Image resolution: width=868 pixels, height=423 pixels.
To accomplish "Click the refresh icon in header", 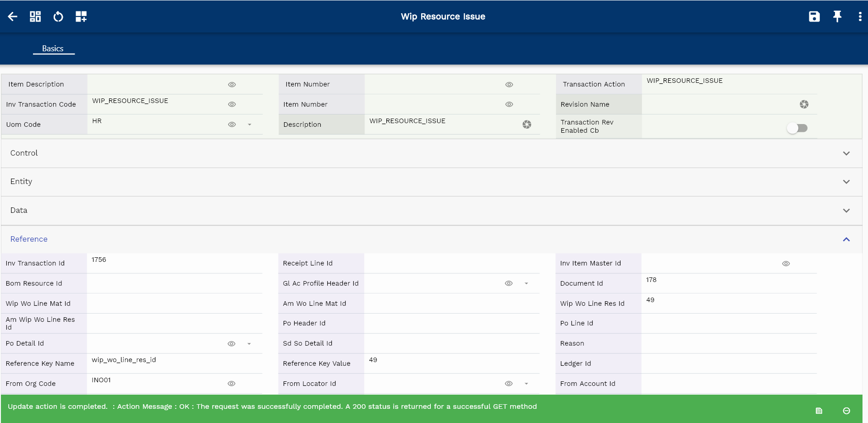I will pyautogui.click(x=58, y=17).
